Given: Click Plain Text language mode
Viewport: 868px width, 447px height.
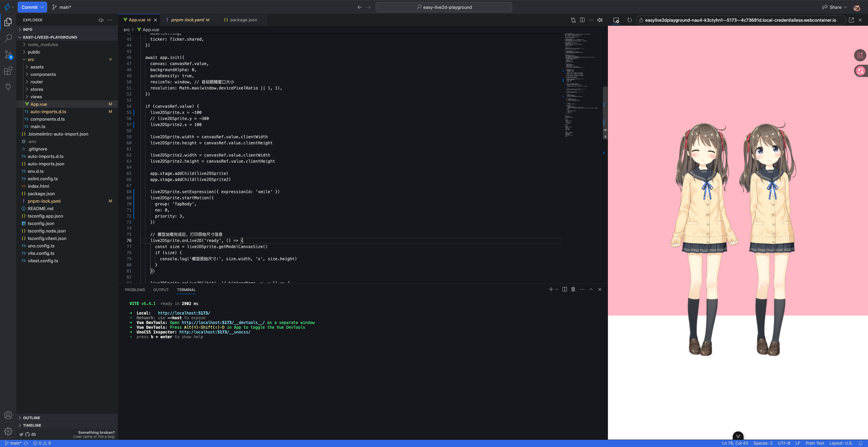Looking at the screenshot, I should point(815,443).
